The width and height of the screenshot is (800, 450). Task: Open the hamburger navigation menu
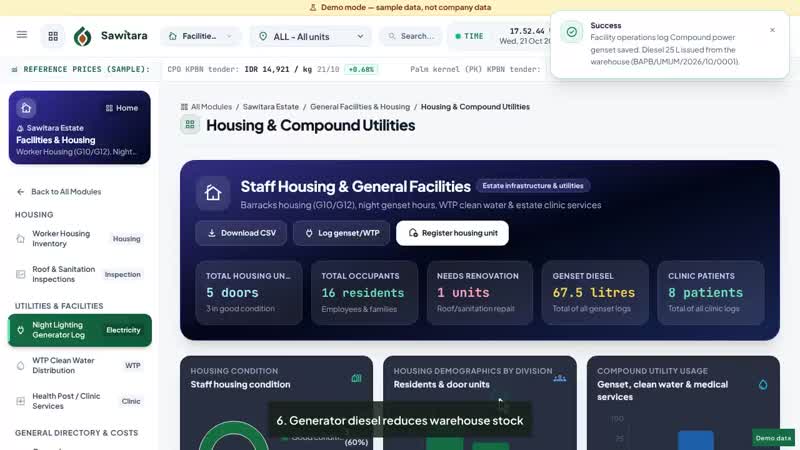tap(21, 35)
